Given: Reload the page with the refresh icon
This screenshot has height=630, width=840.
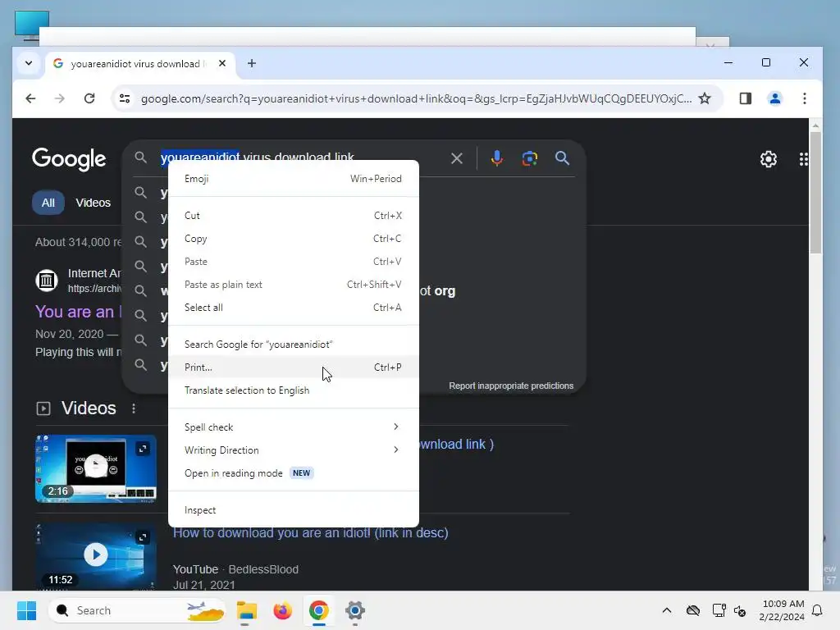Looking at the screenshot, I should click(89, 98).
